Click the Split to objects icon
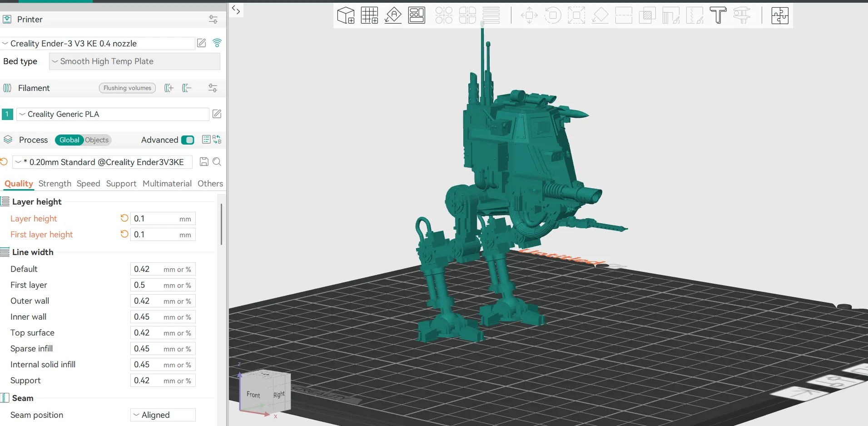Image resolution: width=868 pixels, height=426 pixels. point(444,15)
